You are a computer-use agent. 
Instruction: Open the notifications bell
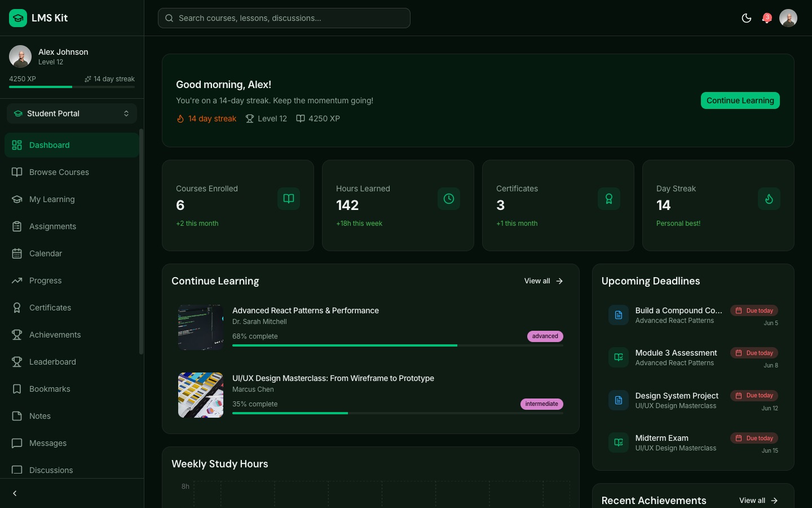767,18
